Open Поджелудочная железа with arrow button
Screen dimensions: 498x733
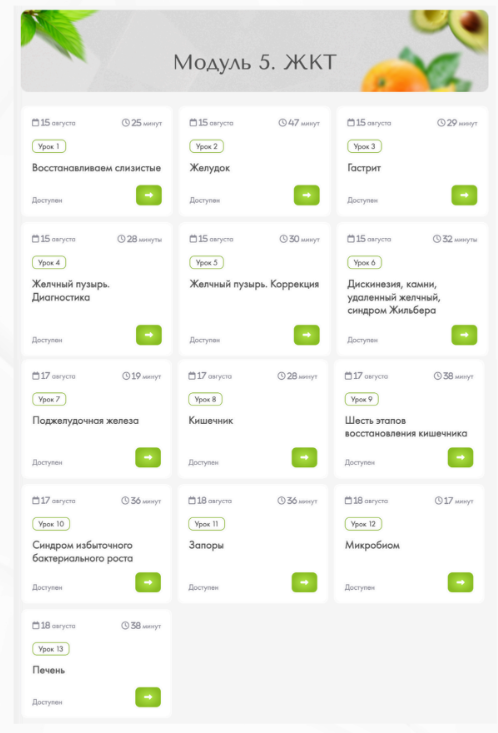click(148, 457)
